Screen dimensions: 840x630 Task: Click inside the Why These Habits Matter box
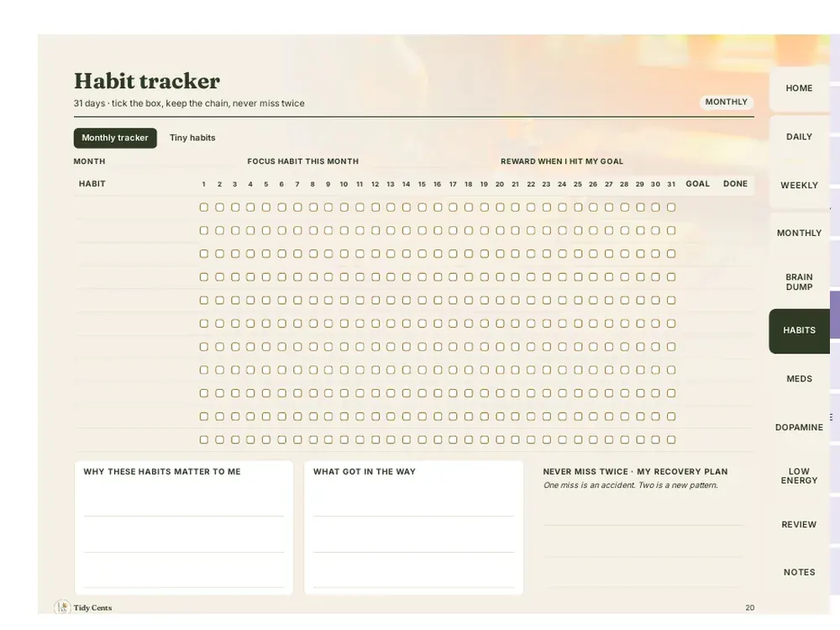tap(184, 528)
